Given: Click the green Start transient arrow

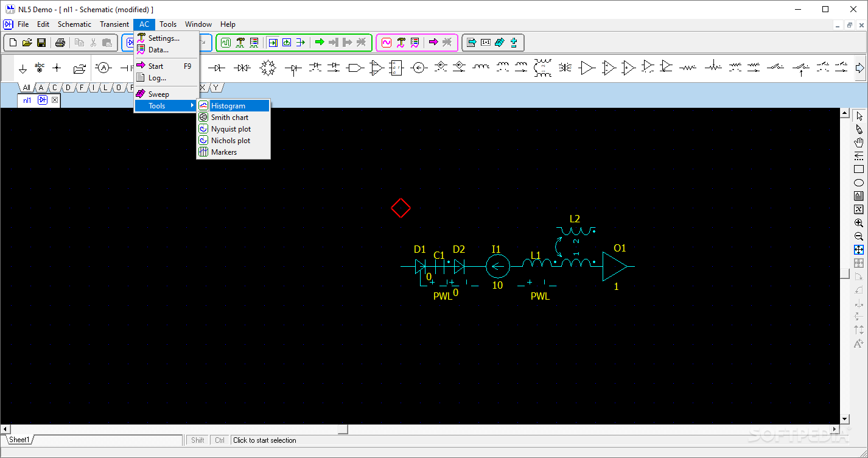Looking at the screenshot, I should pyautogui.click(x=320, y=43).
